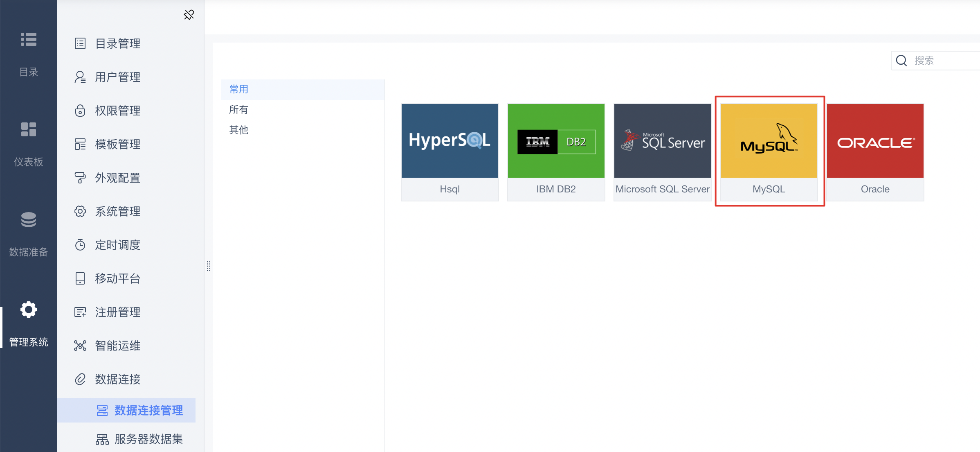Click the 智能运维 network icon
980x452 pixels.
(80, 346)
